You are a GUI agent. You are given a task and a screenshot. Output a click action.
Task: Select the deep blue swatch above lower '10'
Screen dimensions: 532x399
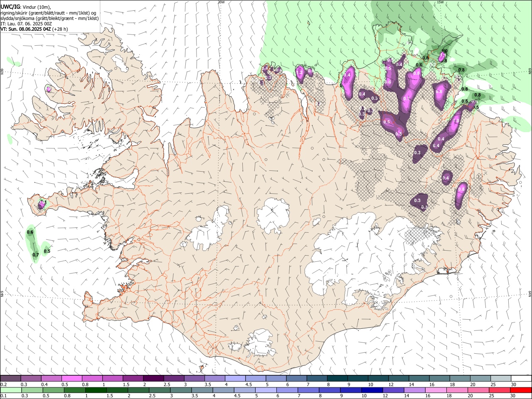pyautogui.click(x=372, y=390)
